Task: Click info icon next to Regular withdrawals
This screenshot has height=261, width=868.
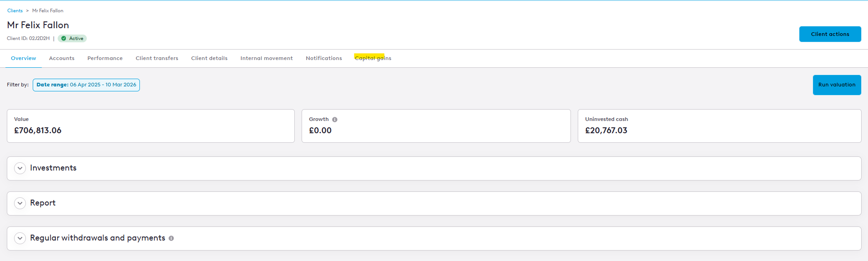Action: coord(171,238)
